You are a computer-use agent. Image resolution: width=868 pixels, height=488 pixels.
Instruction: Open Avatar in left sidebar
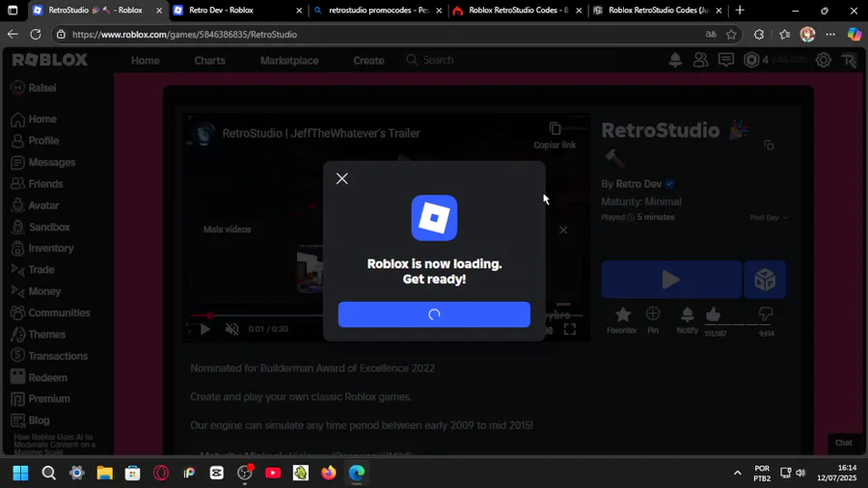coord(36,205)
